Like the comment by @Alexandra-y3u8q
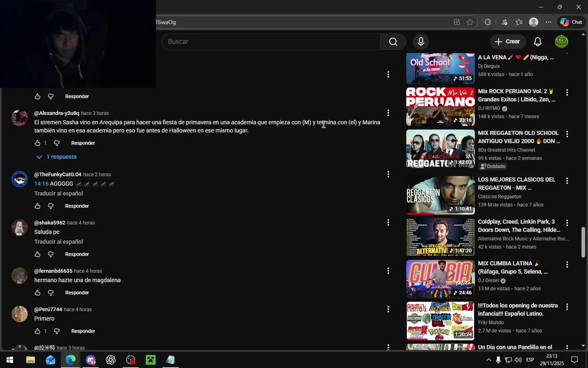 pos(37,143)
